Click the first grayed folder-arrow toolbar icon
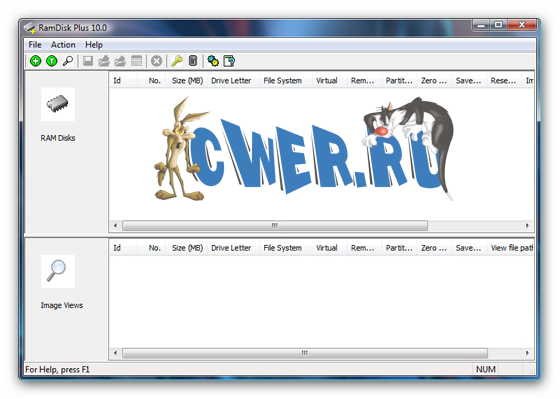Viewport: 560px width, 399px height. (104, 61)
